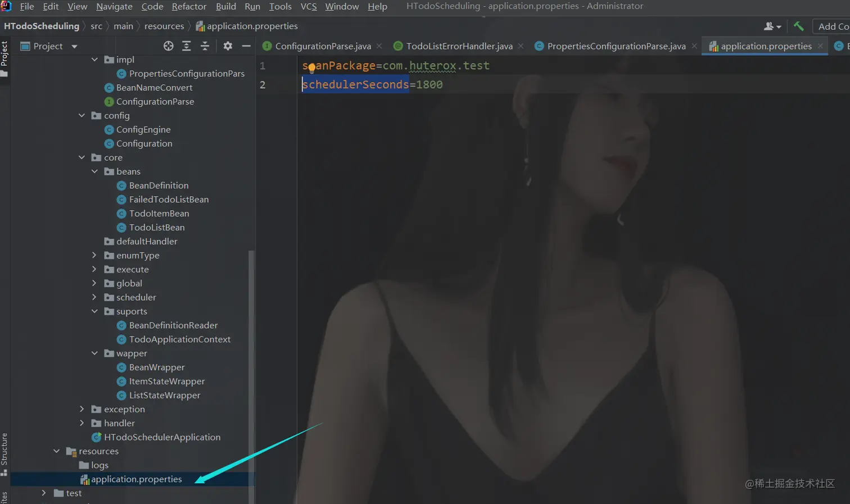Open the File menu

[27, 7]
